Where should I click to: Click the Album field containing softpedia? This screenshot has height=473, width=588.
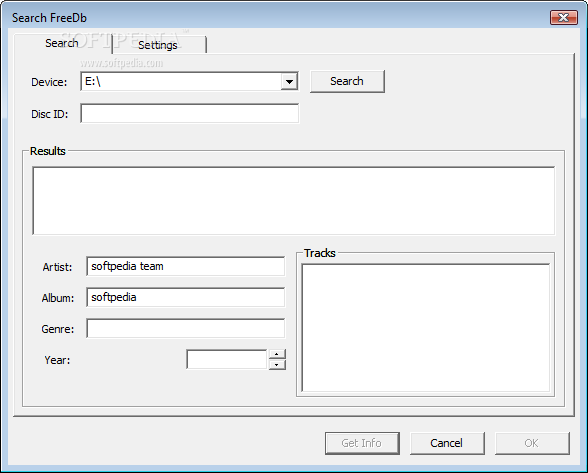click(185, 297)
